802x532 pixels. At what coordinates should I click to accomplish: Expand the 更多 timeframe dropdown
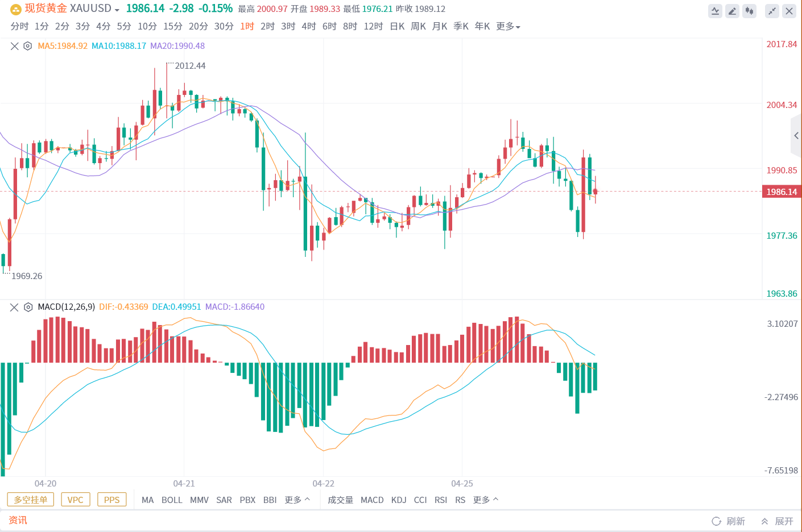point(508,26)
